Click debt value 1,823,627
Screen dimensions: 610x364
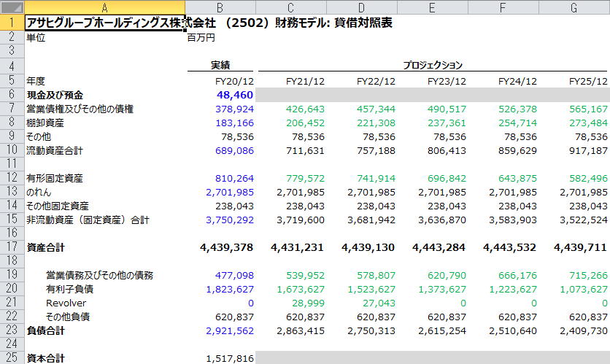point(230,290)
